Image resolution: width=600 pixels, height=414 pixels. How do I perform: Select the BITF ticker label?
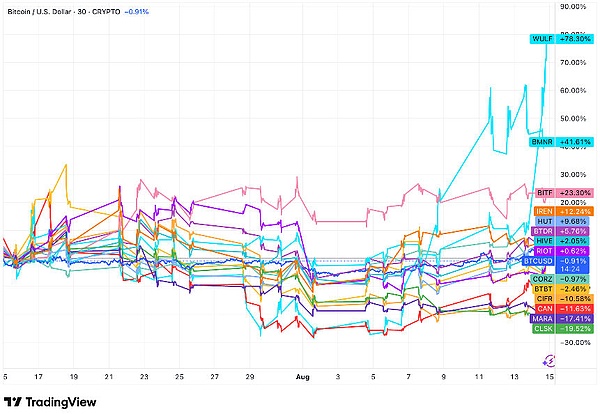click(545, 193)
